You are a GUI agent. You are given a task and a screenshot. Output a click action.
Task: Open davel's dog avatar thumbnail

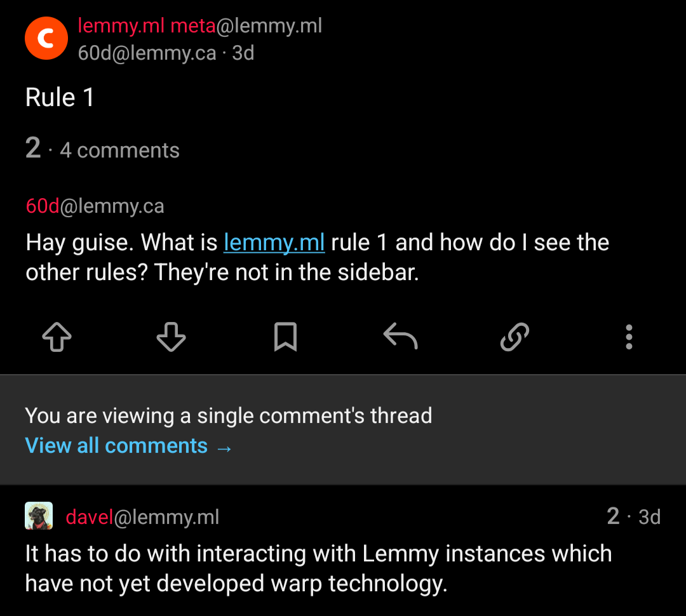39,516
